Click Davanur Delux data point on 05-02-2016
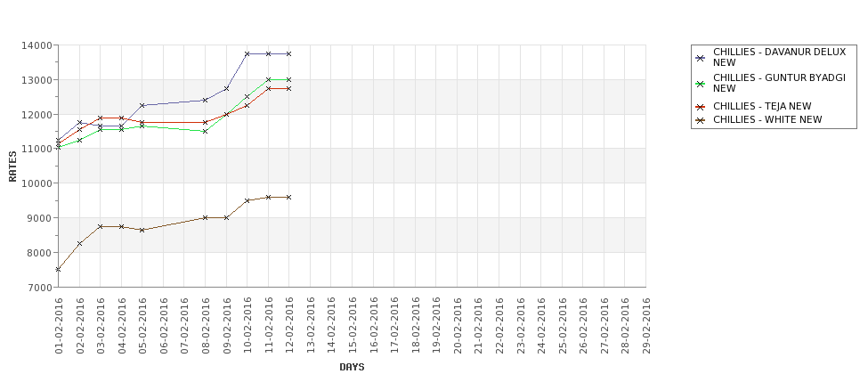This screenshot has height=382, width=868. 142,105
